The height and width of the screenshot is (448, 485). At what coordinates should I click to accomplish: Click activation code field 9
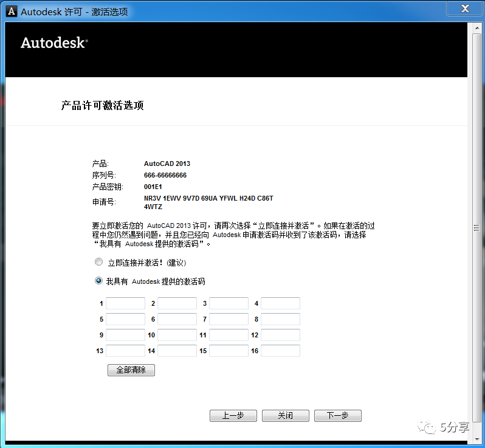coord(126,335)
